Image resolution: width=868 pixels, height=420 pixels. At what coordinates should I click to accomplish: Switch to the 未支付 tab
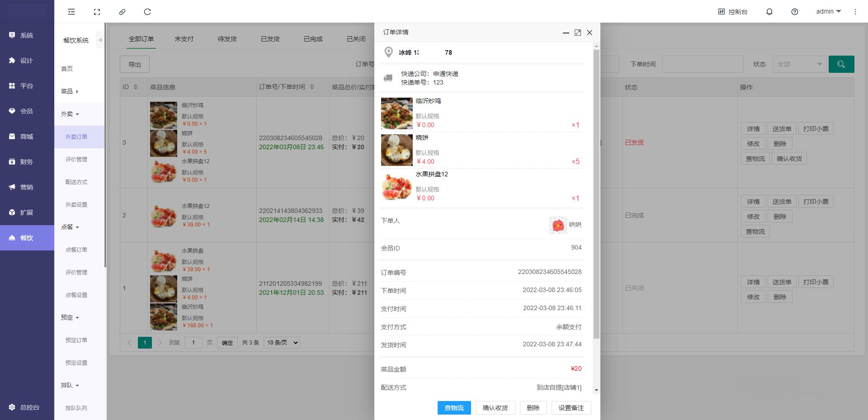click(x=184, y=39)
